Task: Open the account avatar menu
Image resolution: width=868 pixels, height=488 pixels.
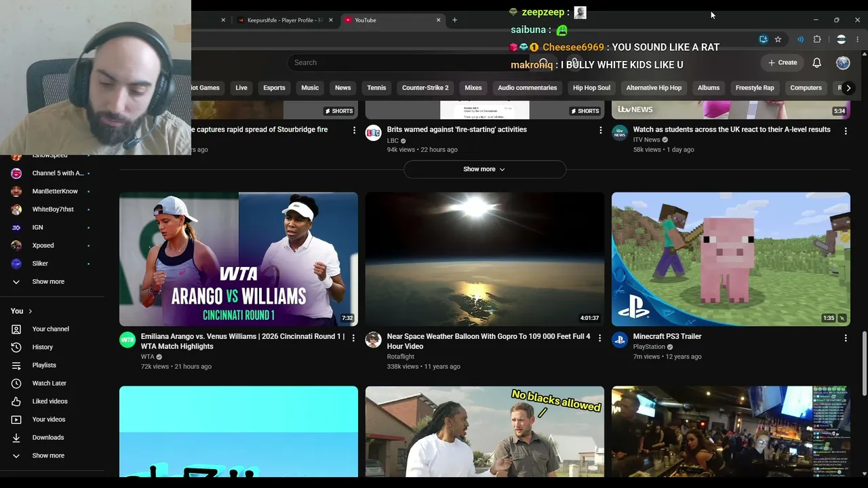Action: [x=843, y=62]
